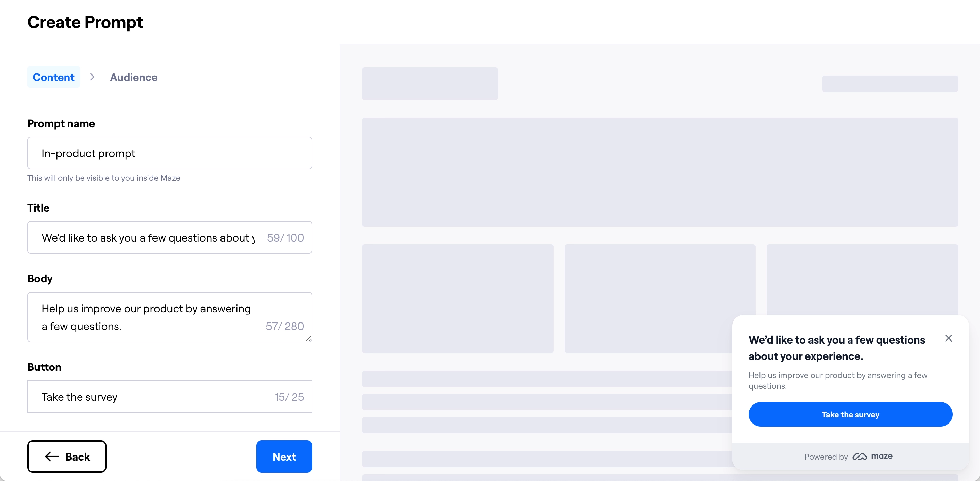This screenshot has width=980, height=481.
Task: Click the Body textarea resize handle
Action: (308, 338)
